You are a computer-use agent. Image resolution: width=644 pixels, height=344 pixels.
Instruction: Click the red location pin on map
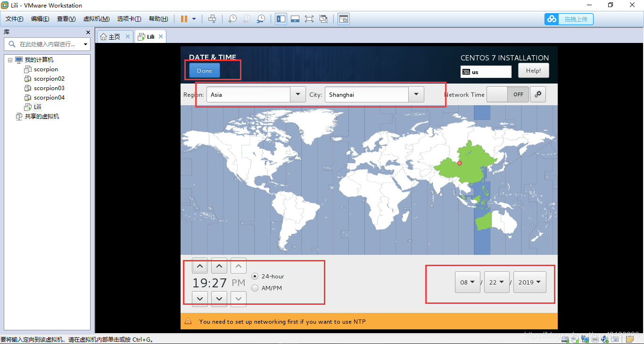click(460, 163)
